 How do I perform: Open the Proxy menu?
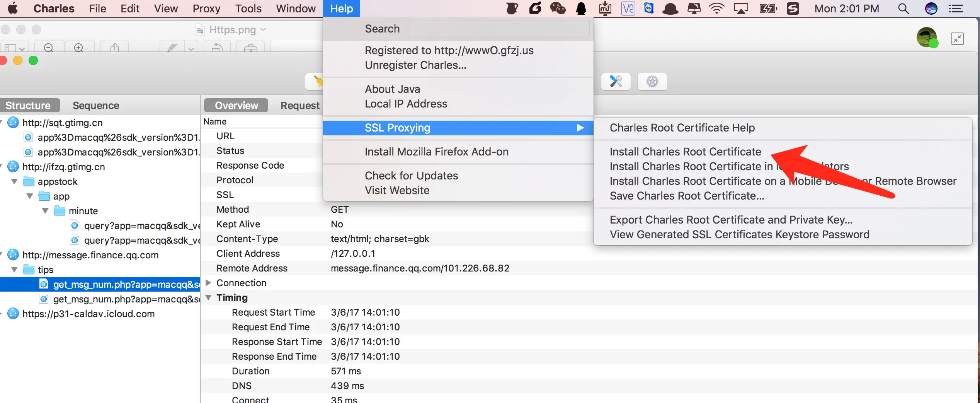[206, 9]
